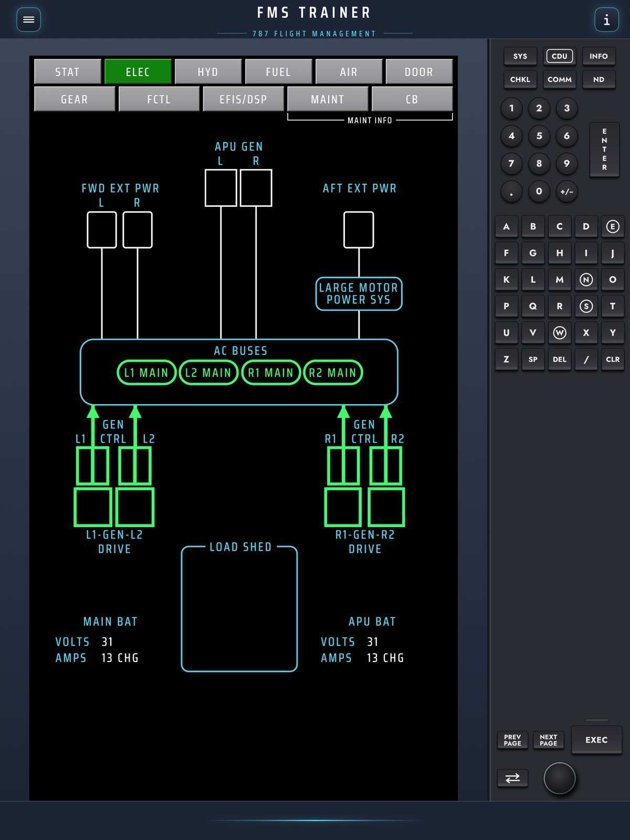Screen dimensions: 630x840
Task: Click the APU GEN L box
Action: [x=220, y=188]
